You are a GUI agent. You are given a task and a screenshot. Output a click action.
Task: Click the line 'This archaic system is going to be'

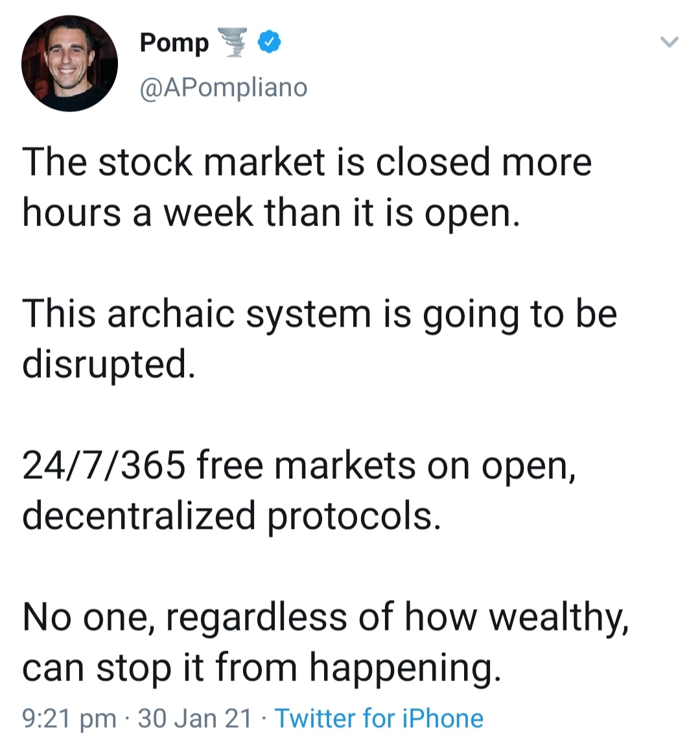tap(319, 314)
